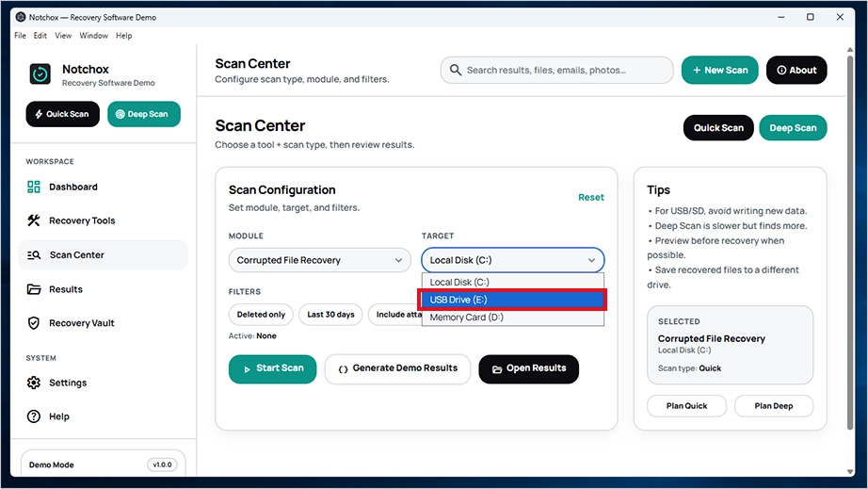Viewport: 868px width, 489px height.
Task: Toggle the Include attachments filter chip
Action: click(395, 315)
